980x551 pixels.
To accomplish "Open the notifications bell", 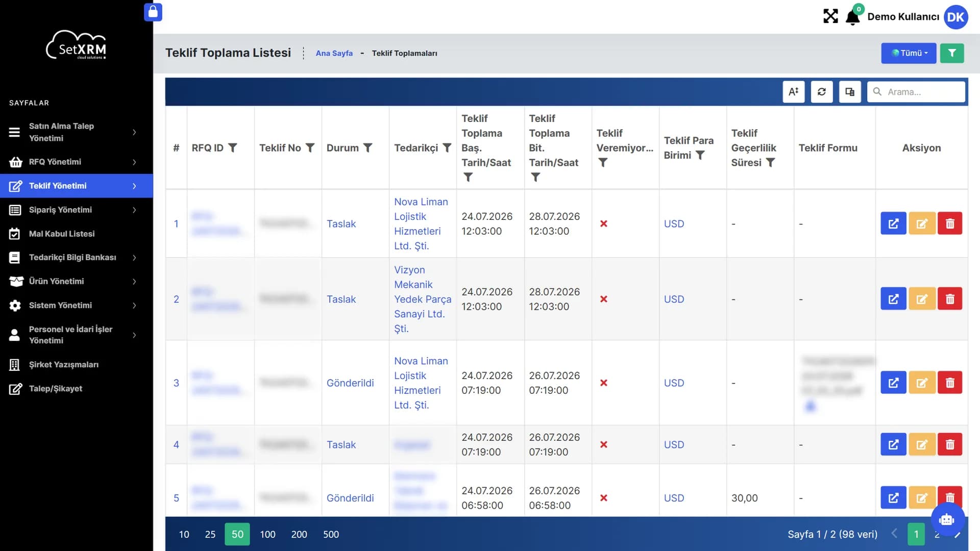I will [852, 17].
